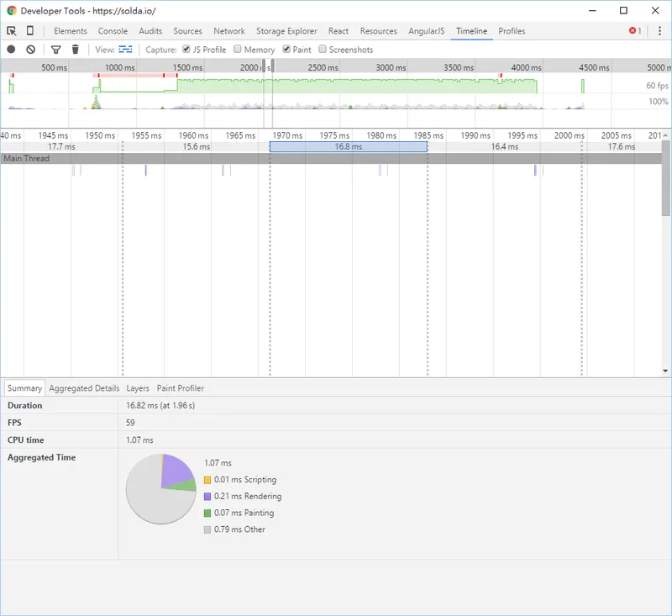
Task: Click the trash garbage collect icon
Action: pos(75,50)
